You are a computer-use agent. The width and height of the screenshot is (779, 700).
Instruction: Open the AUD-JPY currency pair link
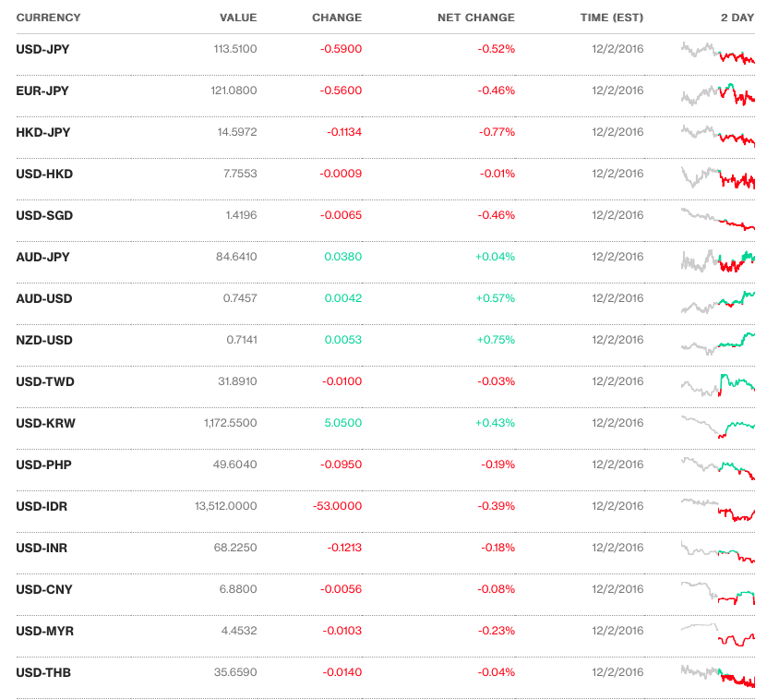[x=42, y=257]
